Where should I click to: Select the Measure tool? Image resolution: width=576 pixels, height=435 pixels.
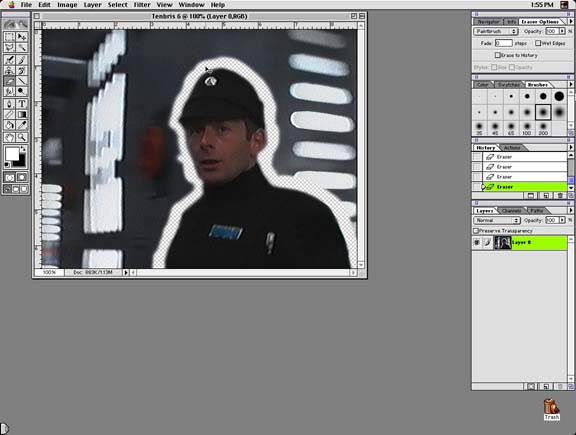[x=10, y=115]
